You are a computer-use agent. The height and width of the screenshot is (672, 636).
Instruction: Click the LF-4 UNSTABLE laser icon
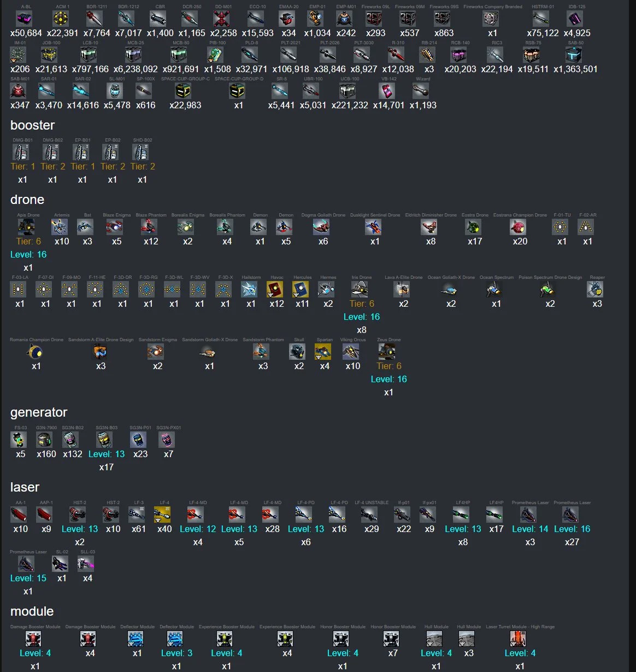(x=370, y=514)
